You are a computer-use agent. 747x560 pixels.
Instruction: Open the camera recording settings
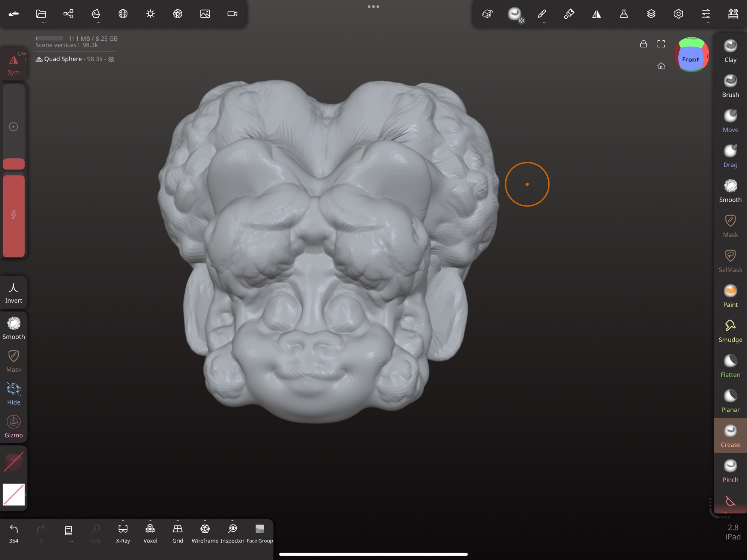[x=232, y=14]
